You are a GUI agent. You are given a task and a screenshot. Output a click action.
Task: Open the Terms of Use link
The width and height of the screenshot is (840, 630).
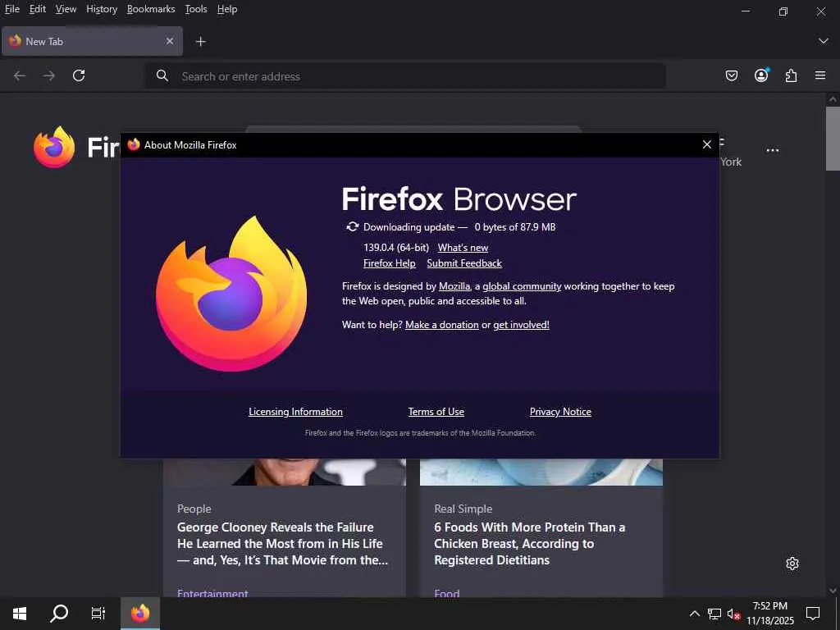coord(436,412)
